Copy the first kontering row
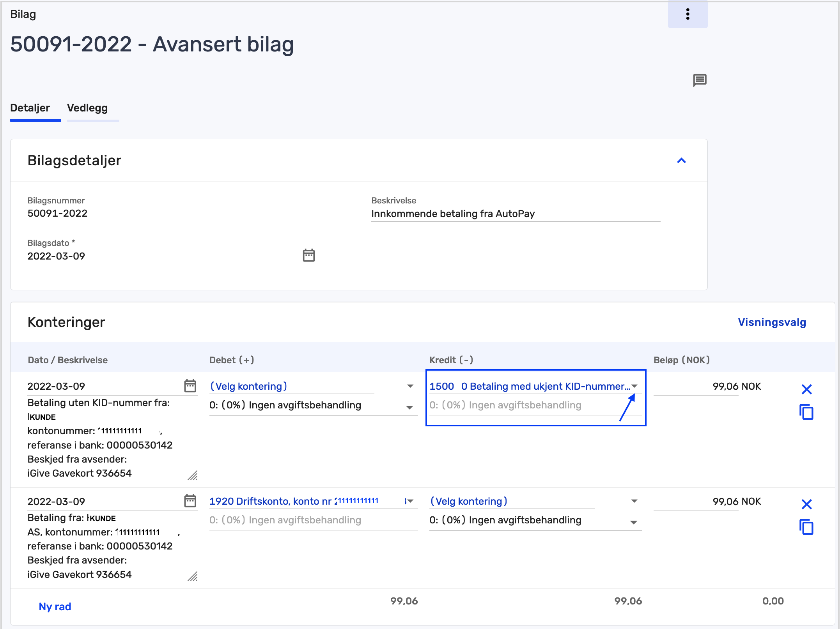The image size is (840, 629). 806,412
